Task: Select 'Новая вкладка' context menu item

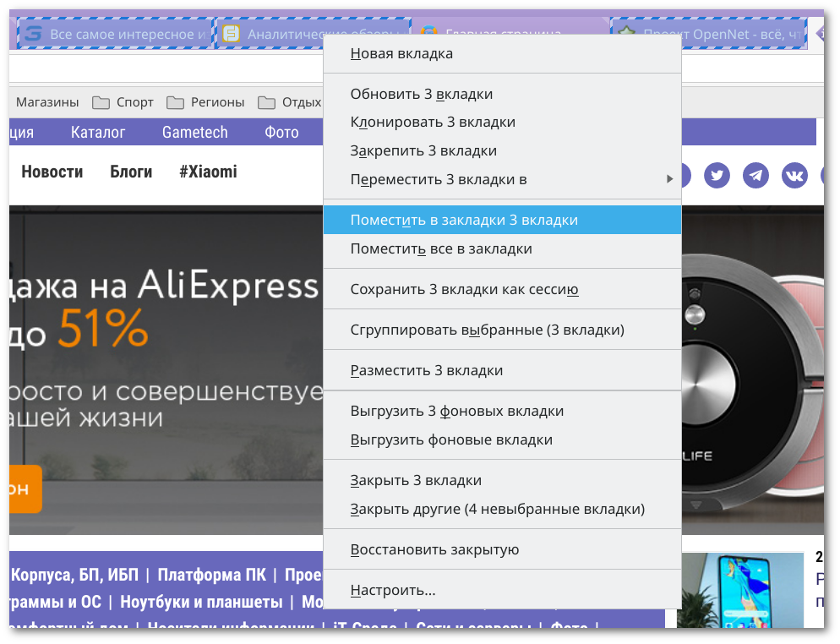Action: (502, 53)
